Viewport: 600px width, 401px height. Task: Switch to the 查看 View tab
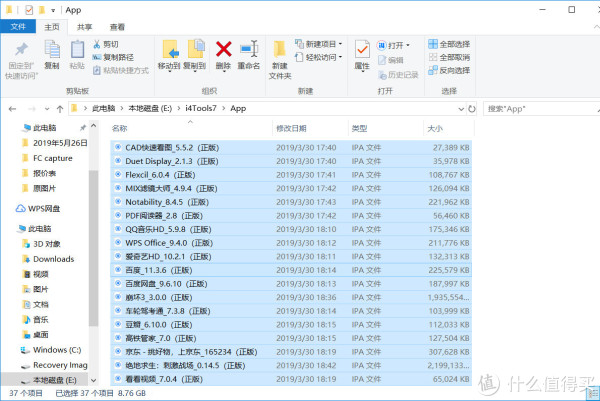click(117, 27)
